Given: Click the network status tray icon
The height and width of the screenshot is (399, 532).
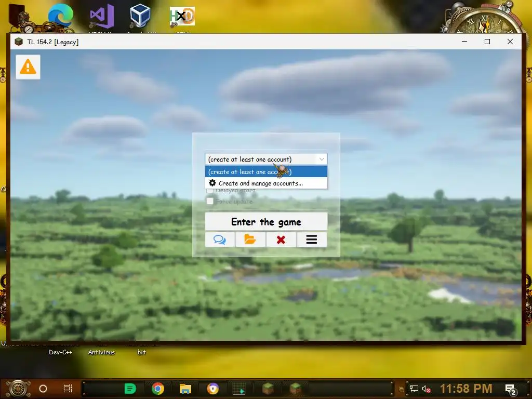Looking at the screenshot, I should click(414, 389).
